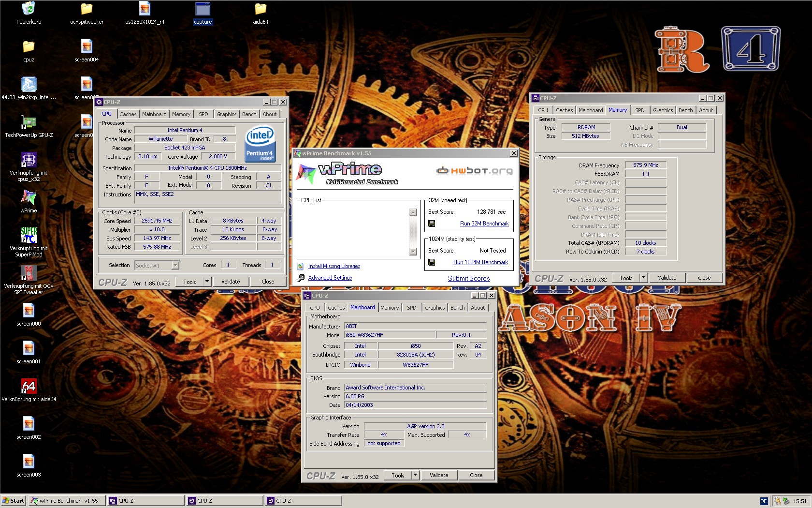Viewport: 812px width, 508px height.
Task: Expand Tools dropdown arrow in Mainboard window
Action: [x=415, y=475]
